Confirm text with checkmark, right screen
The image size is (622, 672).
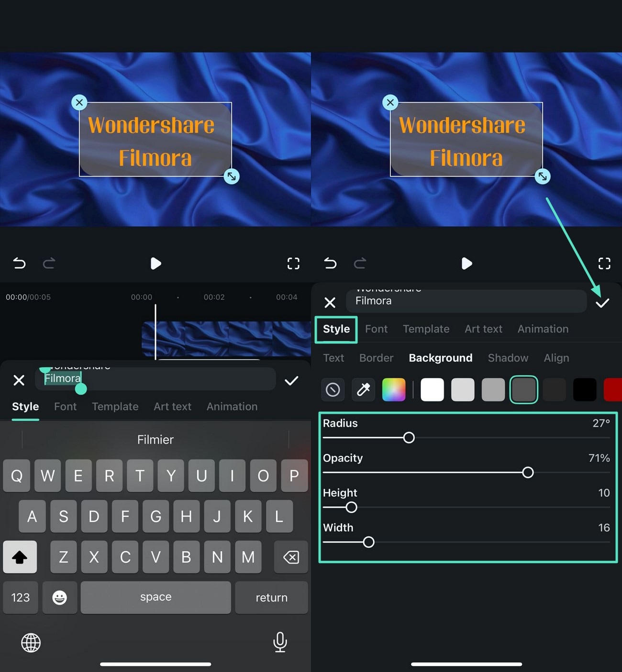click(602, 303)
